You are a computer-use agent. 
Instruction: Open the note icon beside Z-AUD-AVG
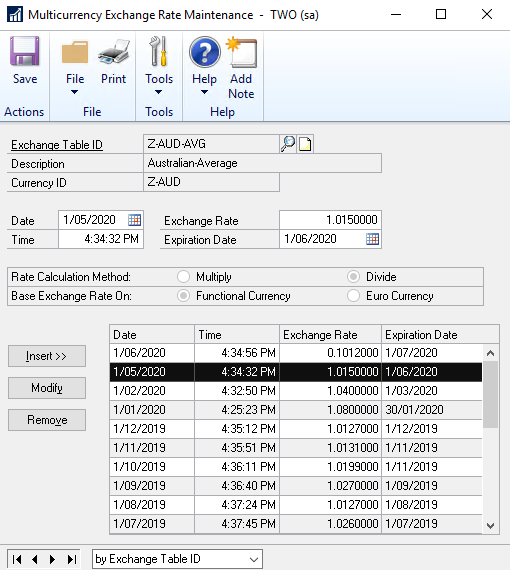coord(305,144)
